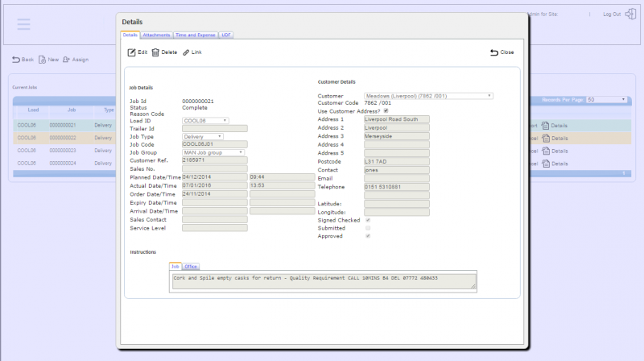
Task: Open the hamburger menu icon
Action: (23, 24)
